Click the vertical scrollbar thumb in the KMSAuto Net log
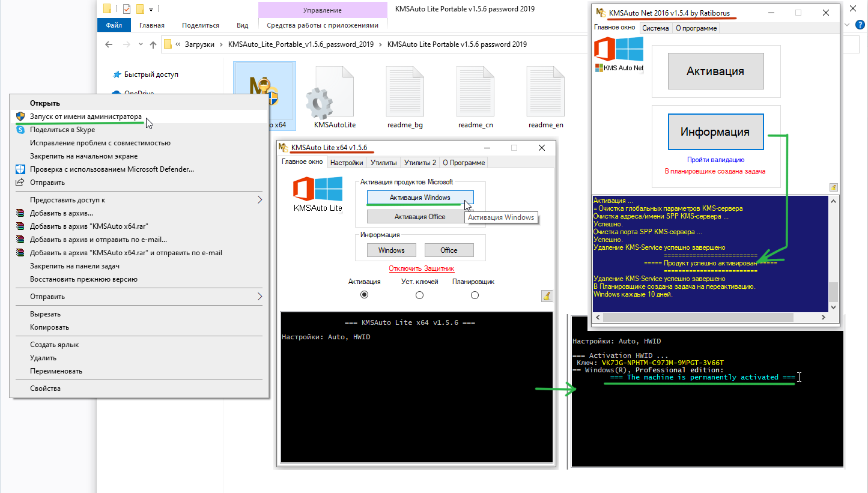Viewport: 868px width, 493px height. (x=833, y=291)
